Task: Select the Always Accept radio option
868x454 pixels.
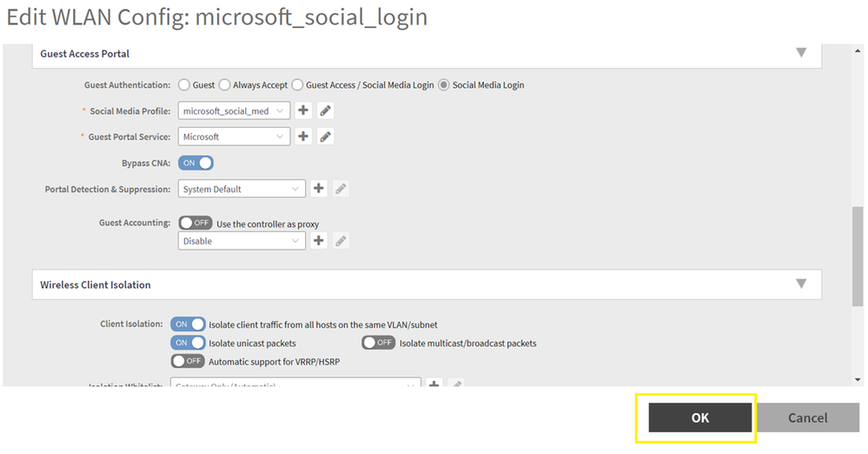Action: click(225, 85)
